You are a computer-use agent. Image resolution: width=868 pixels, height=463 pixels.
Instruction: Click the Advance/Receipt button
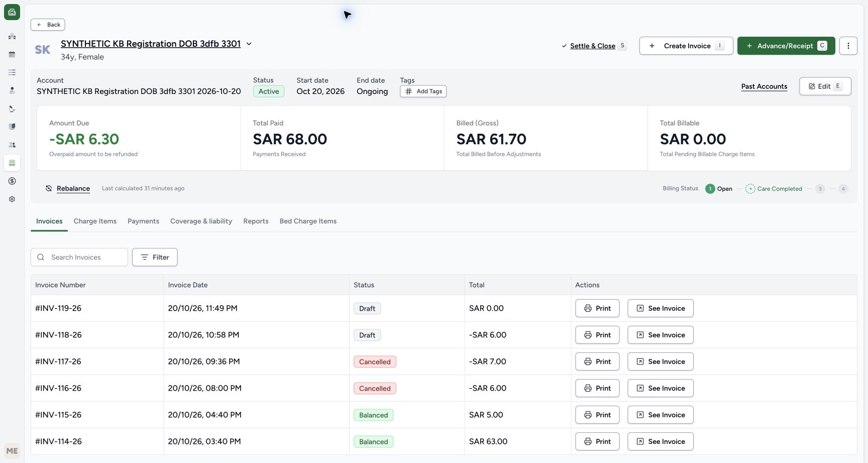[x=786, y=46]
